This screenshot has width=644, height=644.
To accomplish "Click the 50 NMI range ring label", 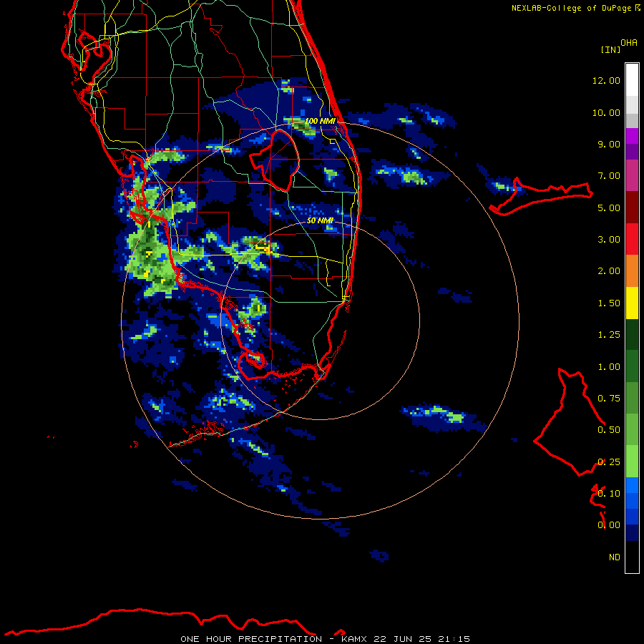I will [x=320, y=220].
